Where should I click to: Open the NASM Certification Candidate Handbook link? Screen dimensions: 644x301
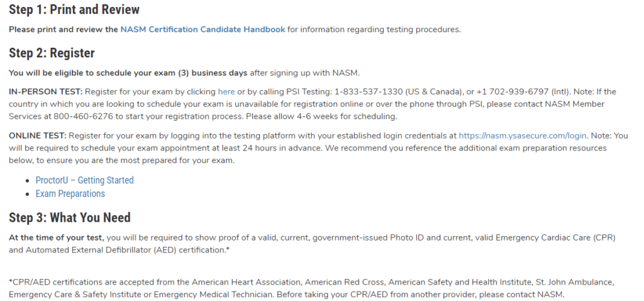pyautogui.click(x=203, y=30)
